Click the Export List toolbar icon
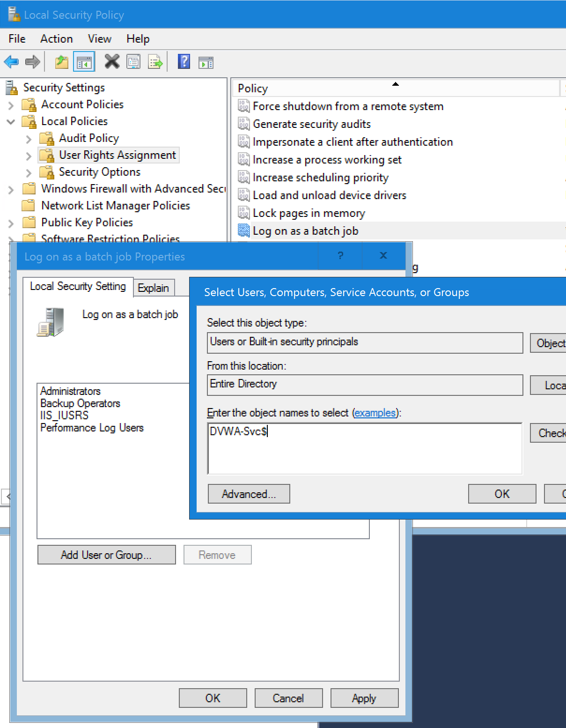The height and width of the screenshot is (728, 566). (155, 62)
